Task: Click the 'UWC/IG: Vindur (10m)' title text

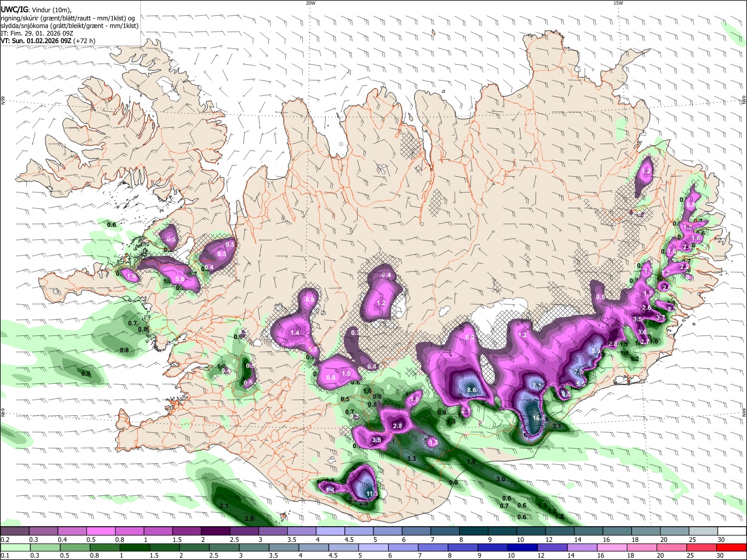Action: coord(36,9)
